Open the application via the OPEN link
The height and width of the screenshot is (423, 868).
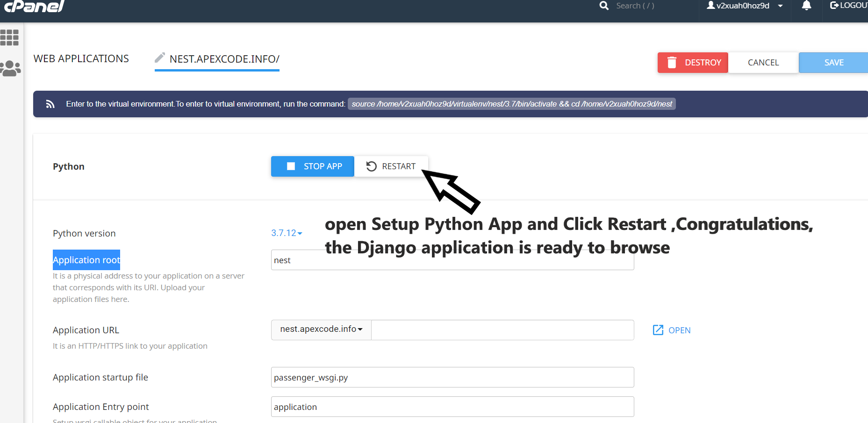click(681, 330)
